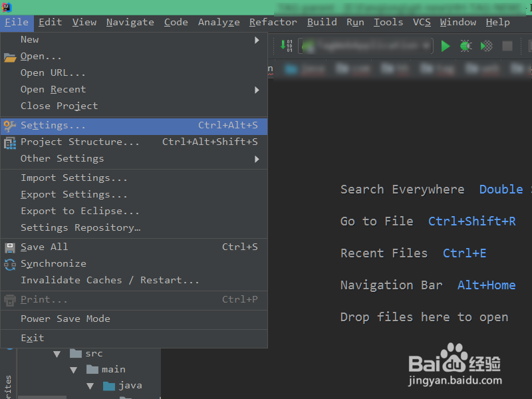Open the Help menu
The image size is (532, 399).
click(497, 22)
